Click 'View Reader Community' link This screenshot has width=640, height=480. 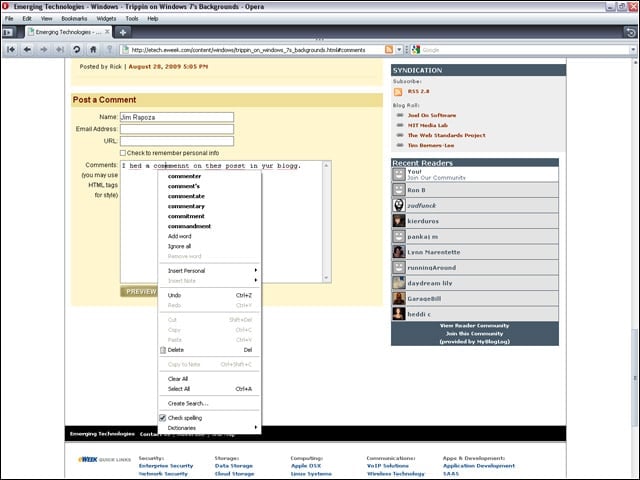[474, 325]
